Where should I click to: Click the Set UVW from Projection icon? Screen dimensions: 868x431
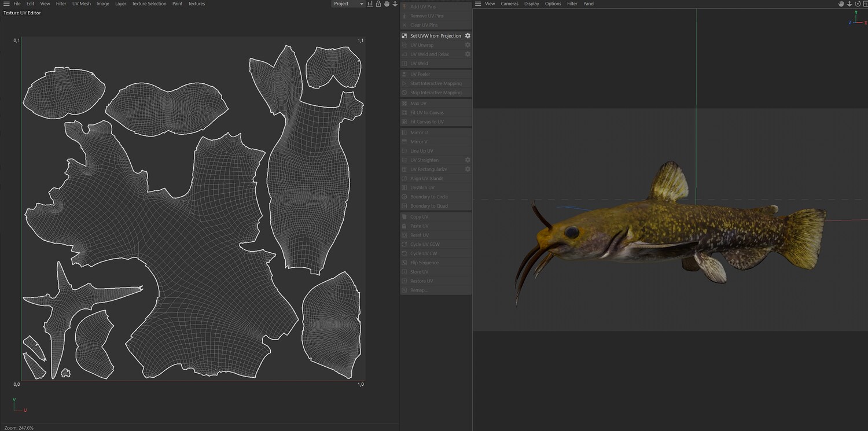[404, 36]
